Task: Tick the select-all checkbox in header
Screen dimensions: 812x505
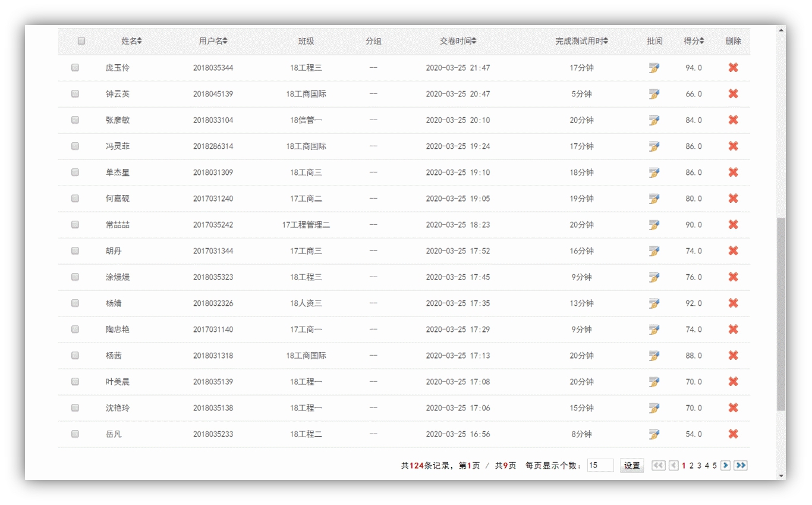Action: point(81,41)
